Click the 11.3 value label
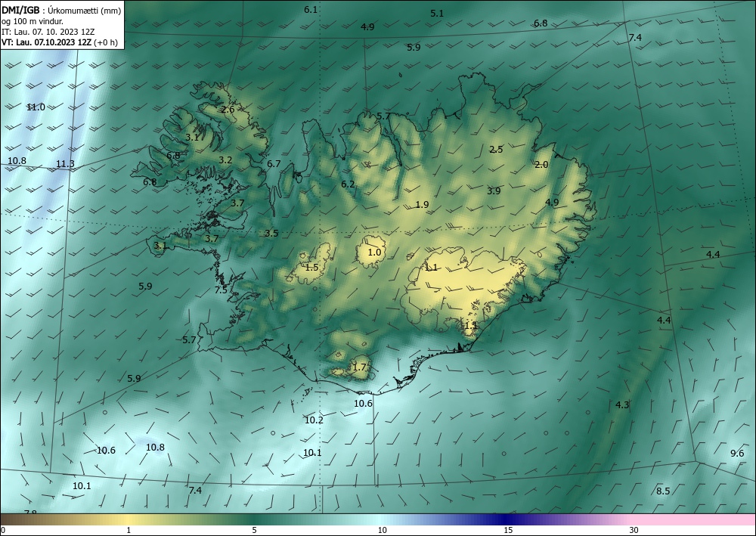Viewport: 756px width, 536px height. pos(65,164)
